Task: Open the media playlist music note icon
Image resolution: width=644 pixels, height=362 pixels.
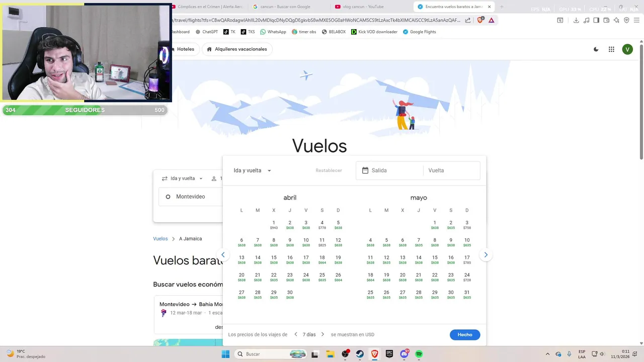Action: point(586,20)
